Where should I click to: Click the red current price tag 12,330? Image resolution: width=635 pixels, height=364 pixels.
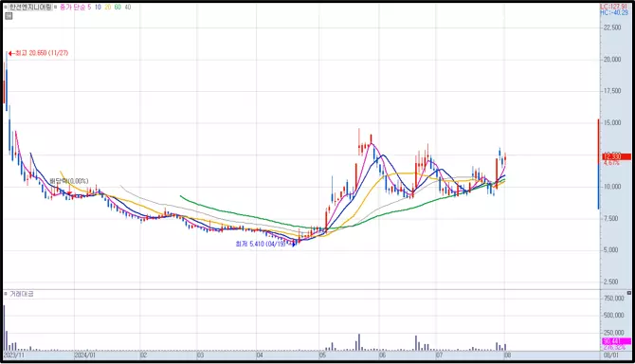pos(616,156)
